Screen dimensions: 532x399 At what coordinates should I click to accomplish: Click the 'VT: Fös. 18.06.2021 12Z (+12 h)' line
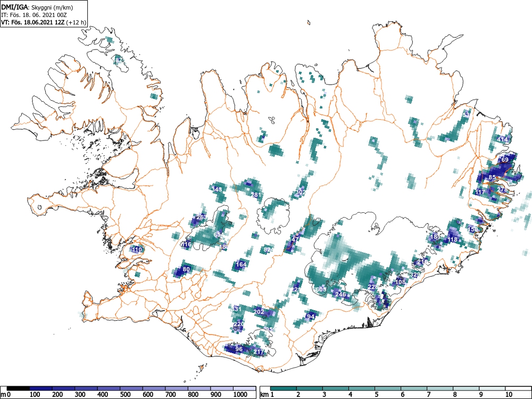pos(44,22)
